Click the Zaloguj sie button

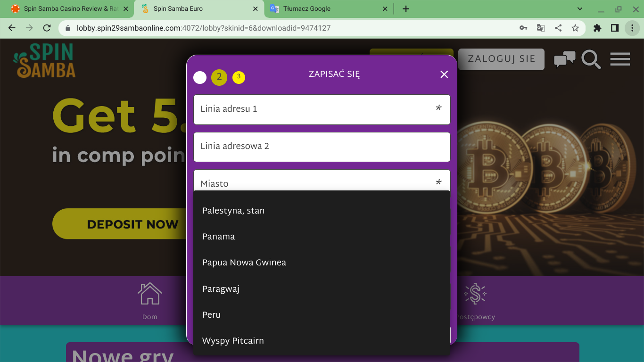(501, 59)
